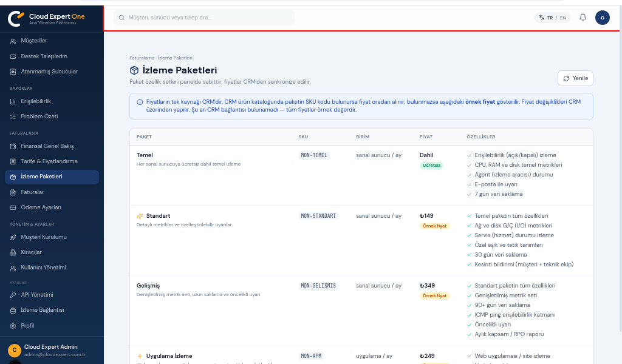Open the C user avatar menu
The width and height of the screenshot is (622, 364).
(x=602, y=18)
